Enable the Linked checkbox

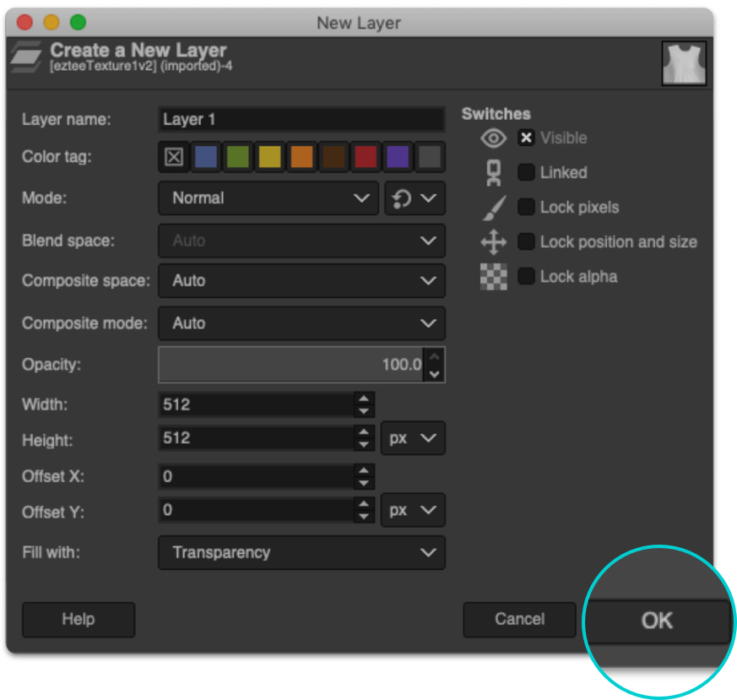526,172
